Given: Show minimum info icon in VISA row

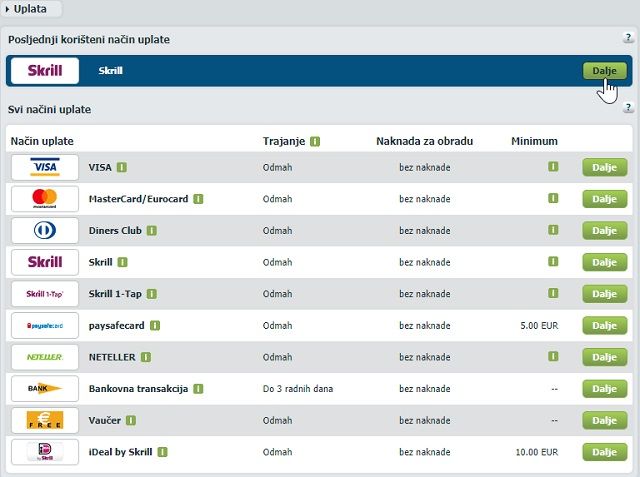Looking at the screenshot, I should point(553,166).
